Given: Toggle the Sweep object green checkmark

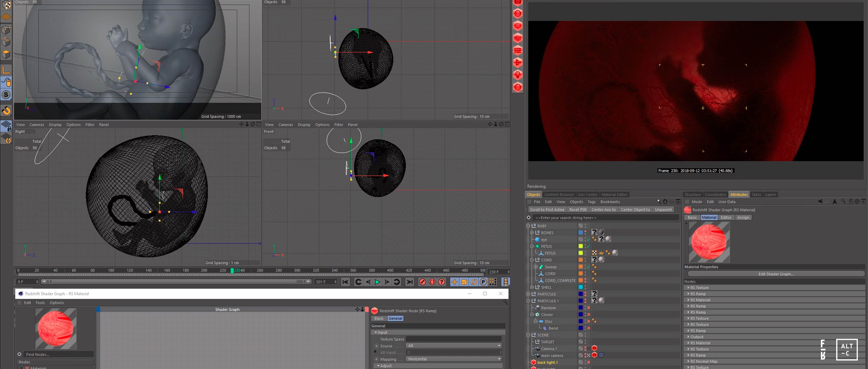Looking at the screenshot, I should (589, 267).
